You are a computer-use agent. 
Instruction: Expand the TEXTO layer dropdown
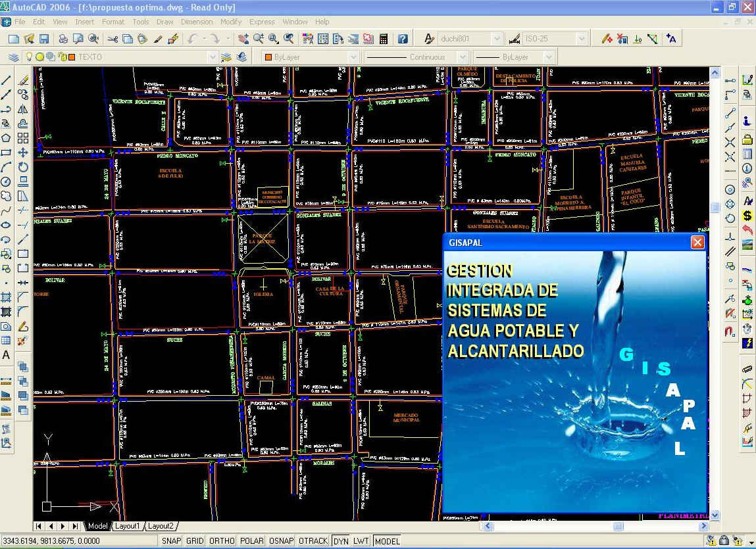[x=212, y=57]
